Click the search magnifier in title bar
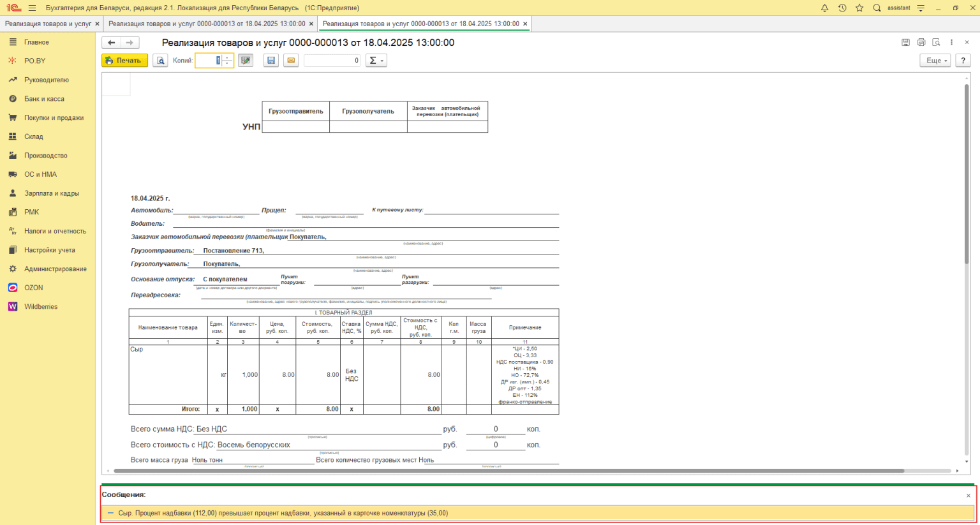Screen dimensions: 980x525 pos(877,8)
